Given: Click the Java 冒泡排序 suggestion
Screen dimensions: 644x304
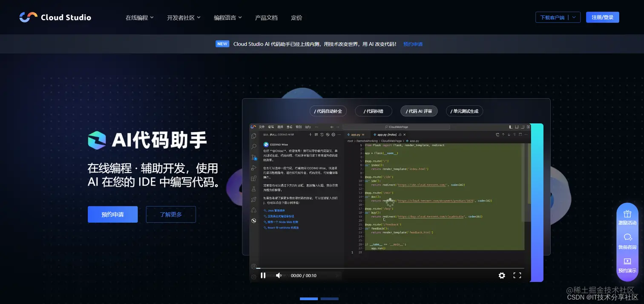Looking at the screenshot, I should [275, 210].
